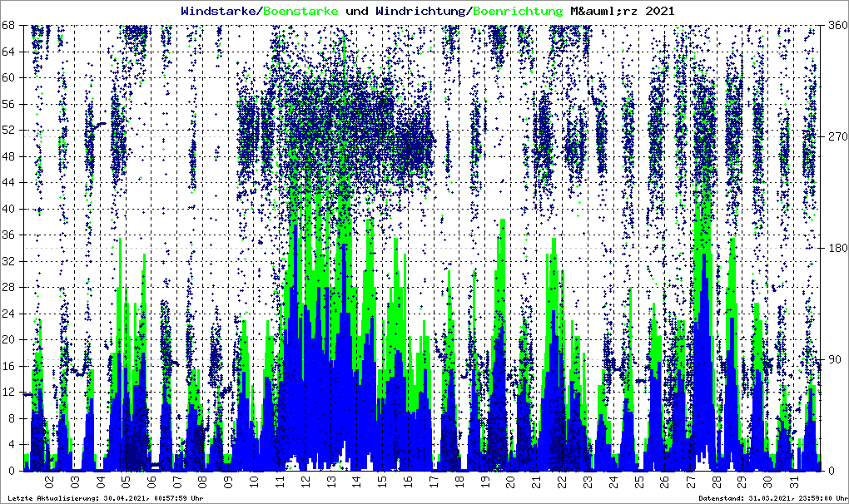Click day "15" on the bottom date axis
This screenshot has width=849, height=504.
[382, 481]
